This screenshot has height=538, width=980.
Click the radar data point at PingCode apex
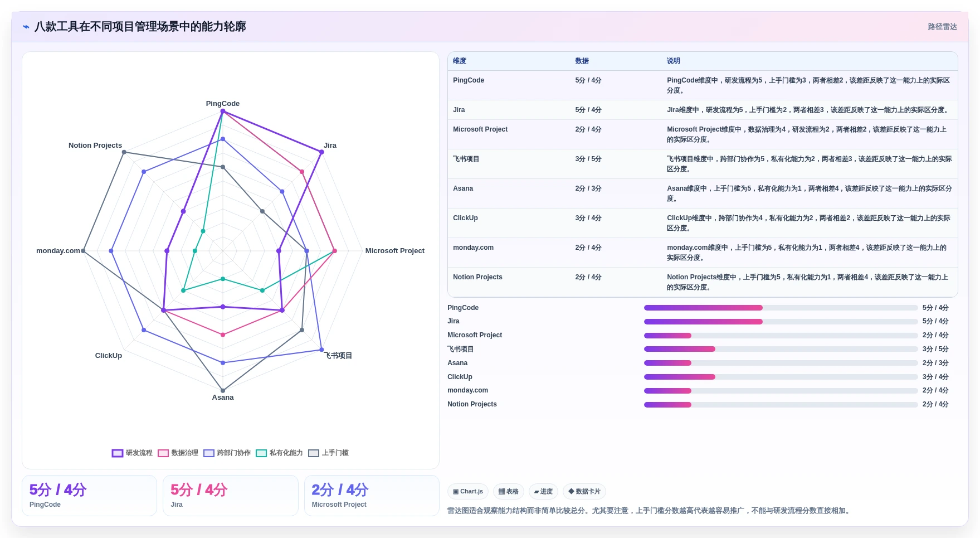click(223, 112)
